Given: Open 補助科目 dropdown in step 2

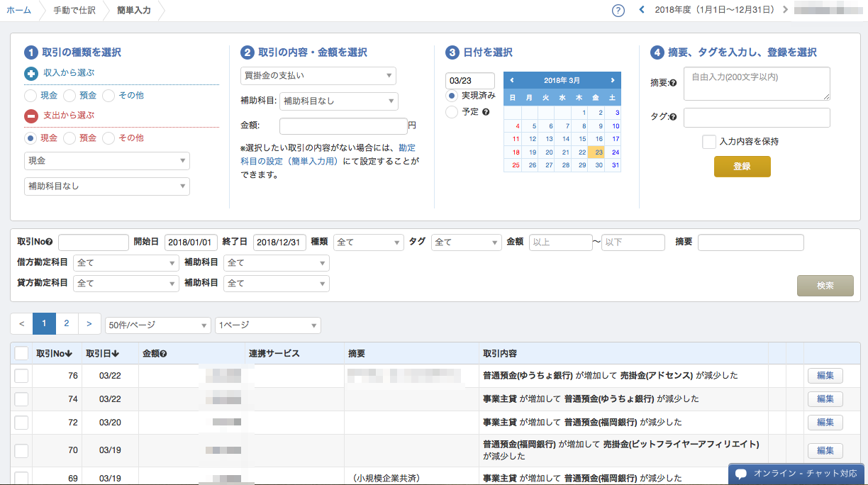Looking at the screenshot, I should 339,101.
